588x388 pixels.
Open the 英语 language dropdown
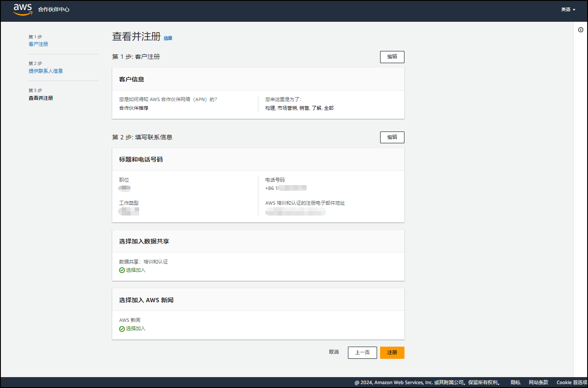click(x=568, y=10)
